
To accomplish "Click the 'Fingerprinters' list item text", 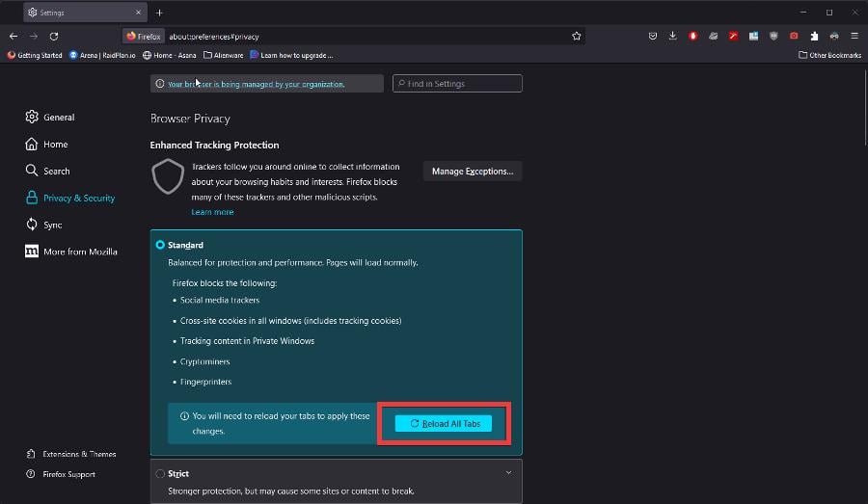I will coord(206,382).
